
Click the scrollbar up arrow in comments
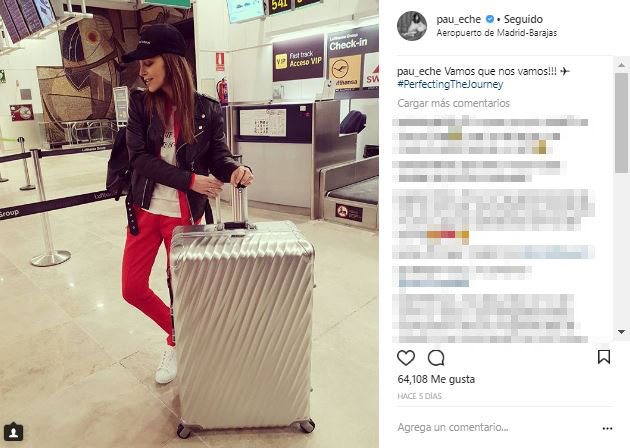point(621,65)
